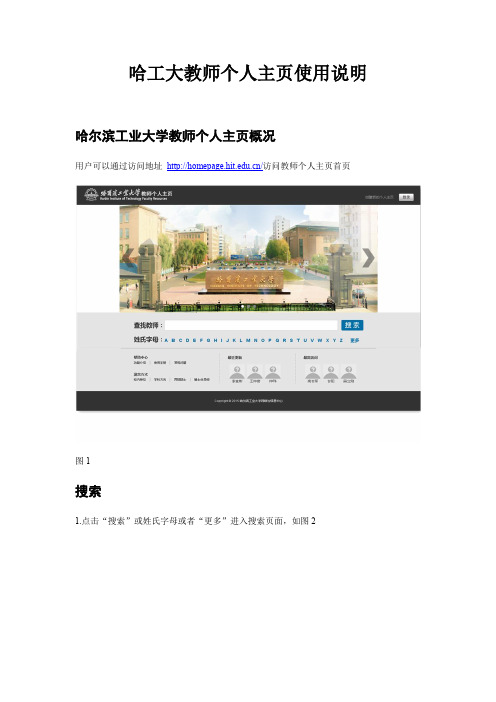The height and width of the screenshot is (702, 496).
Task: Click the copyright text in the dark footer
Action: [x=248, y=401]
